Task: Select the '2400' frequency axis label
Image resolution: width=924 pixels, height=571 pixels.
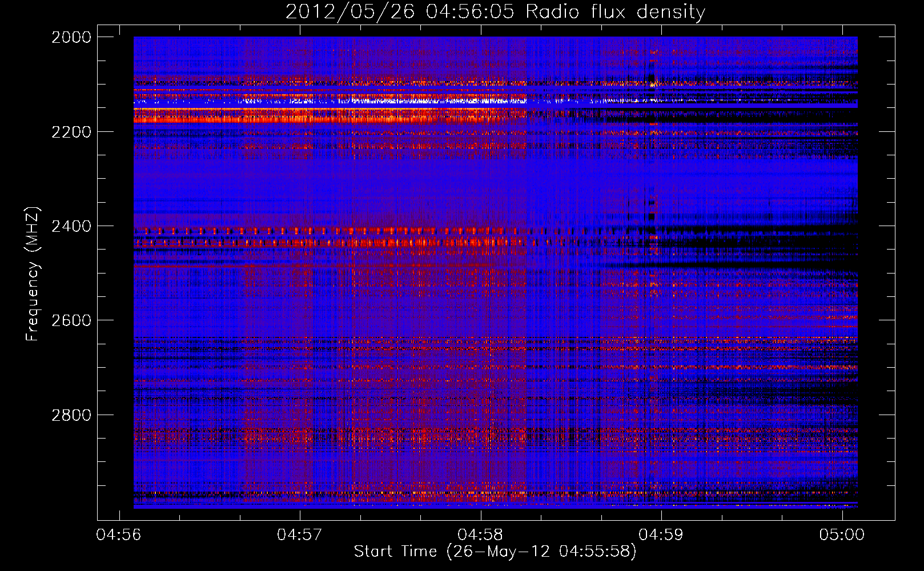Action: coord(71,226)
